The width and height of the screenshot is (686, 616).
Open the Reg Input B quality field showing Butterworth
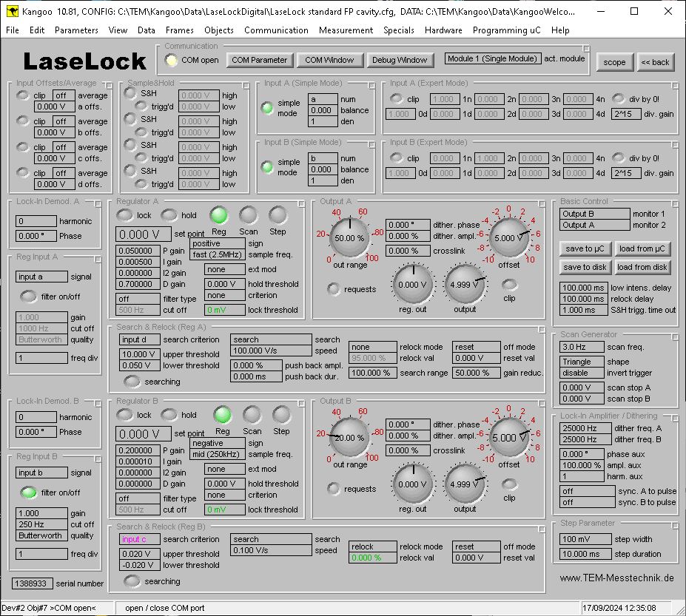[41, 535]
